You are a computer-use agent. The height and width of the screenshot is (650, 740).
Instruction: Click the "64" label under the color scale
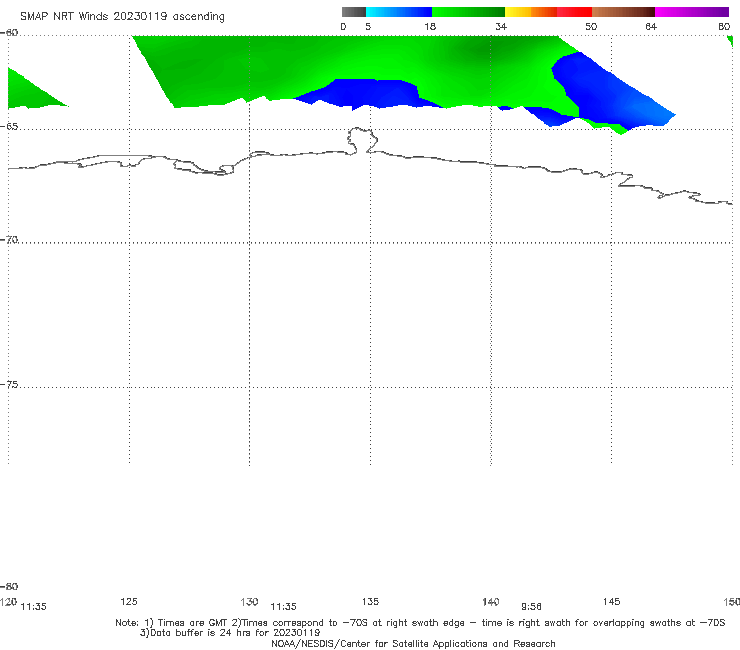[x=651, y=27]
